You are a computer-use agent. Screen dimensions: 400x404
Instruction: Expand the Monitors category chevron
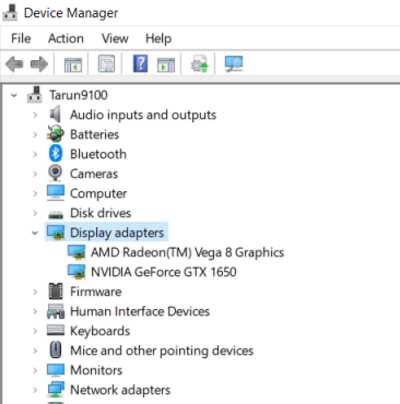[x=35, y=371]
